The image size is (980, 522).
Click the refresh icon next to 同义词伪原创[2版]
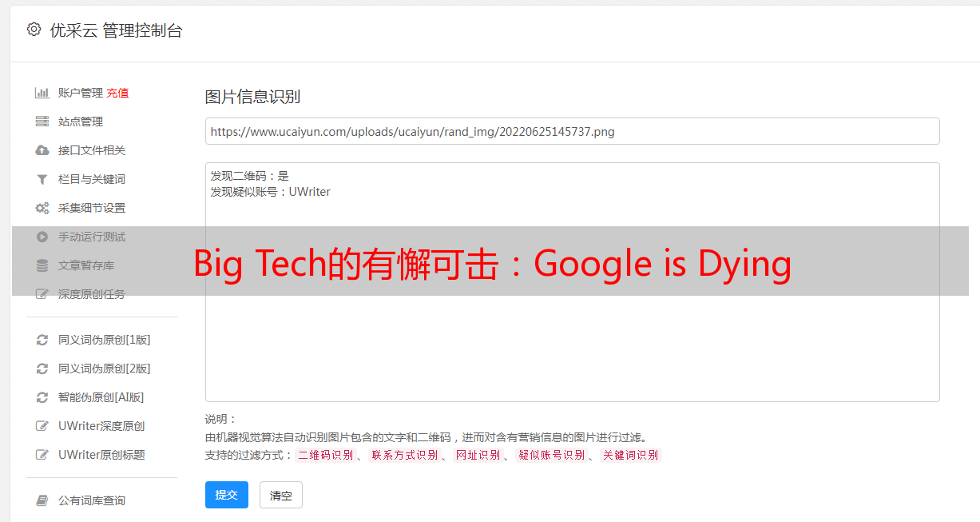click(x=42, y=369)
